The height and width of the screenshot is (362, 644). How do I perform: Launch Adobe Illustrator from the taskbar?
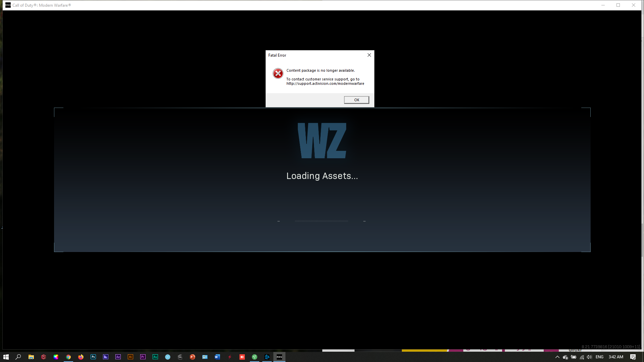pyautogui.click(x=130, y=357)
